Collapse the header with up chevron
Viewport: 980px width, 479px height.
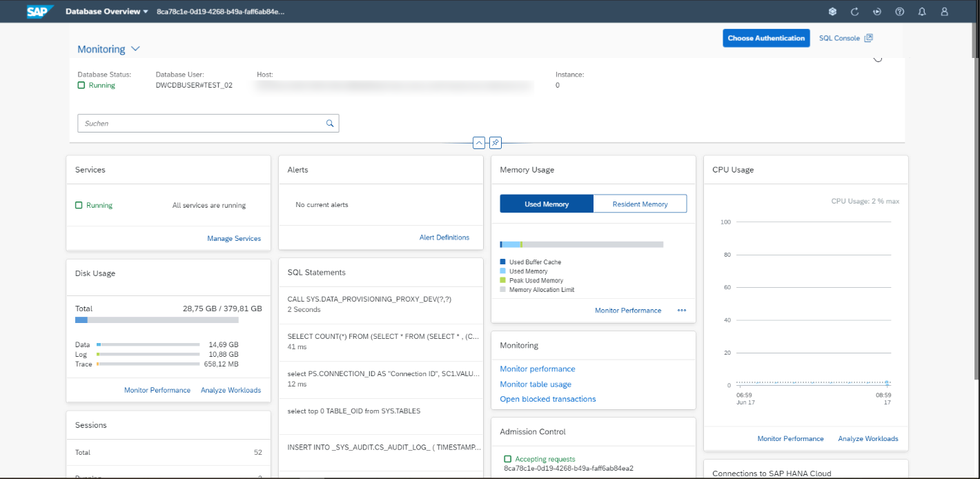[x=479, y=143]
